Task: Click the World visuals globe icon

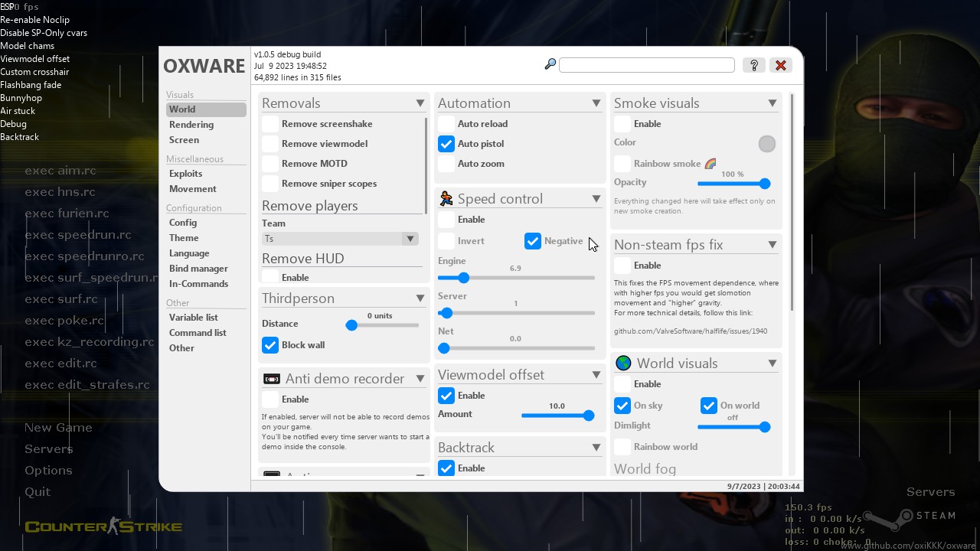Action: click(x=623, y=364)
